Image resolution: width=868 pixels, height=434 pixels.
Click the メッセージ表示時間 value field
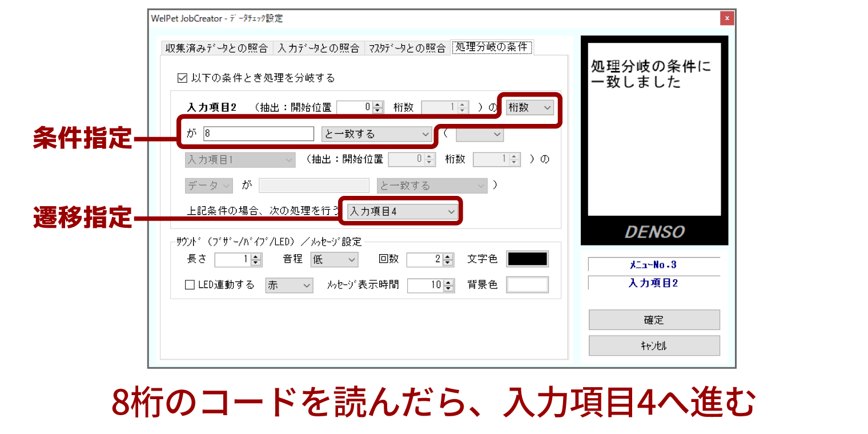pos(425,285)
